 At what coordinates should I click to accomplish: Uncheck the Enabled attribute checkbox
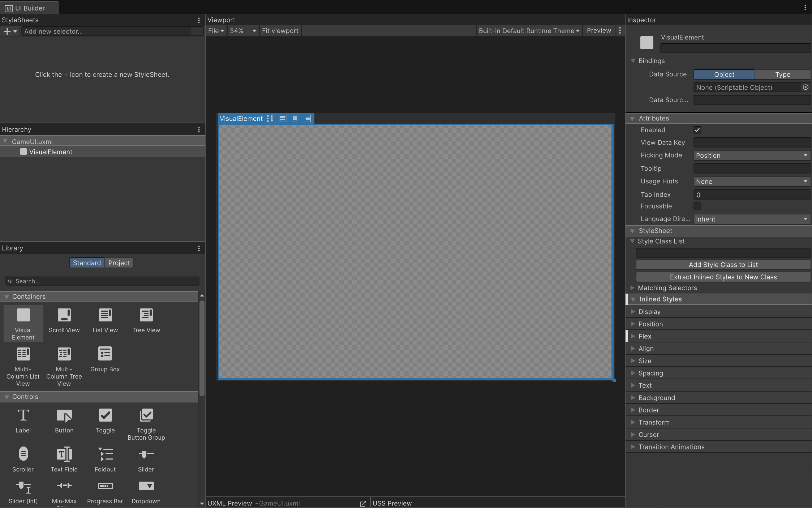coord(697,130)
